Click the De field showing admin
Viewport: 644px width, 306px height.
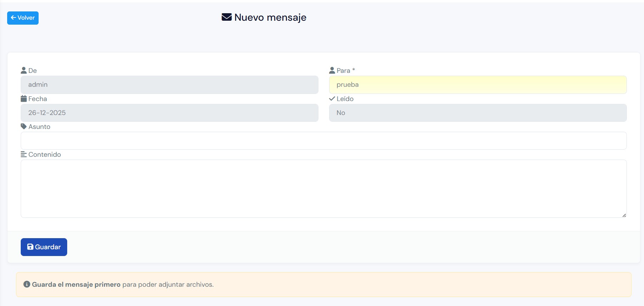coord(169,85)
